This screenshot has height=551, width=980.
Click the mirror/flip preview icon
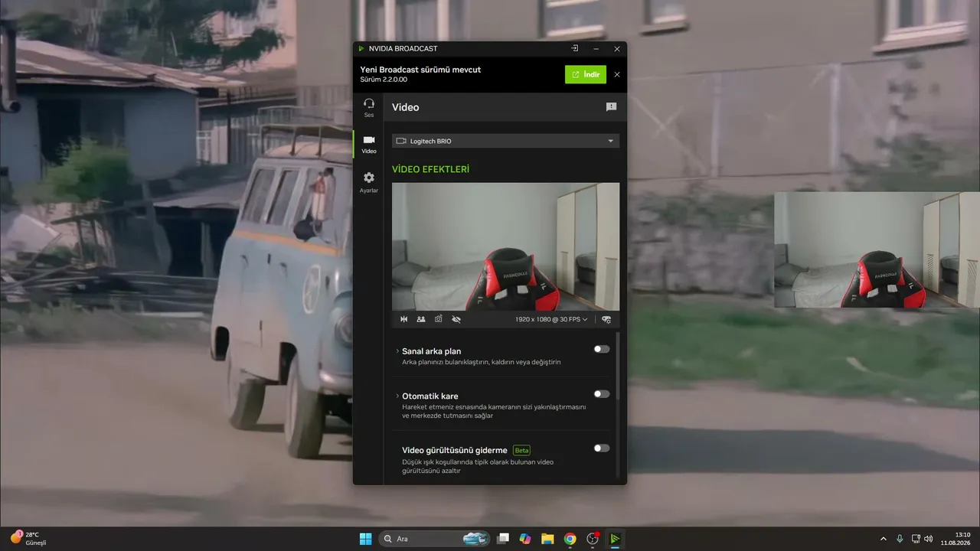404,319
